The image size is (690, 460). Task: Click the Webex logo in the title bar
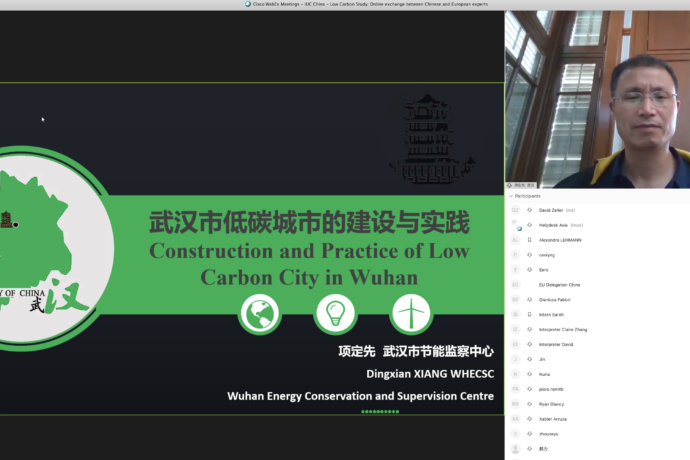pyautogui.click(x=248, y=4)
